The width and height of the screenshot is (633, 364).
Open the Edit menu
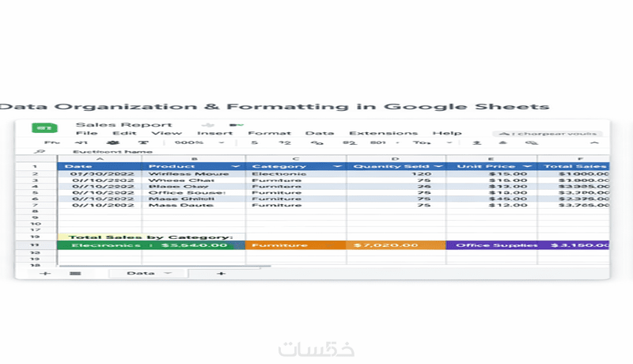(x=124, y=133)
